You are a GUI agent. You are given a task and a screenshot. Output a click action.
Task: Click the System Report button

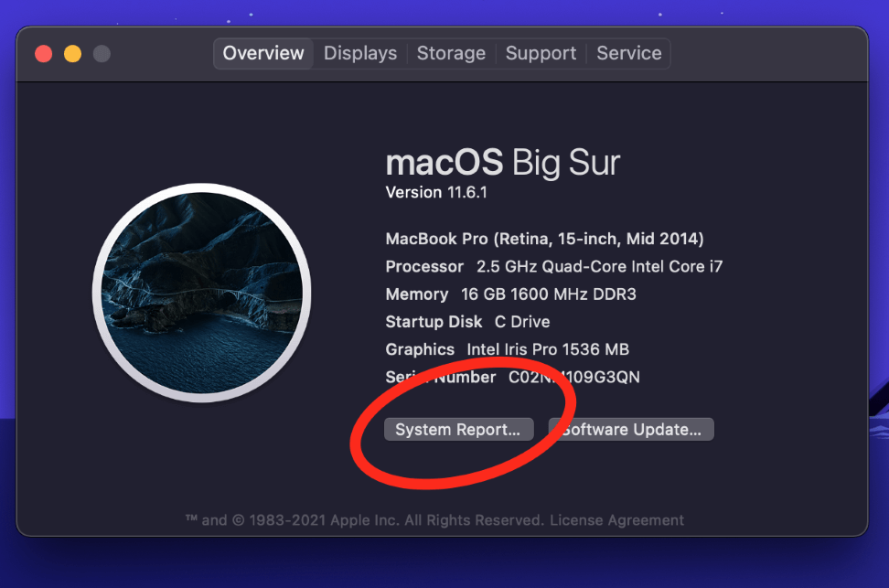(457, 429)
